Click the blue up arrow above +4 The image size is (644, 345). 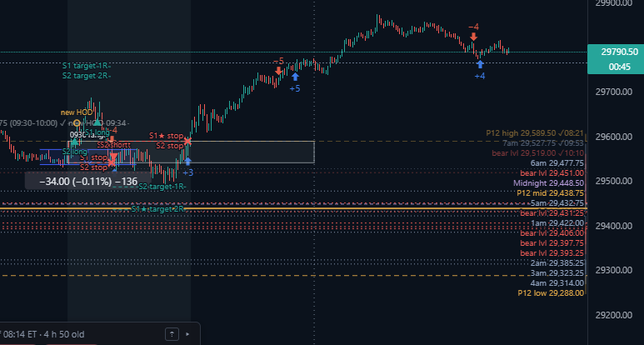480,64
